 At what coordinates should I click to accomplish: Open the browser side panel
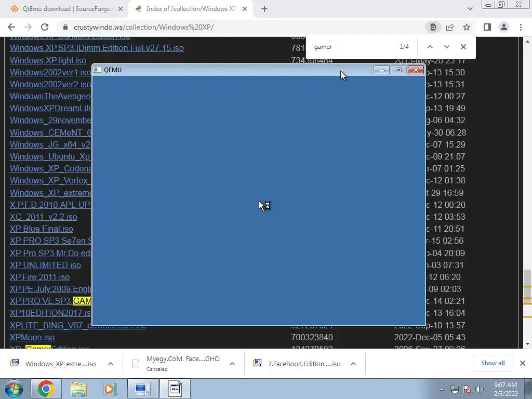pyautogui.click(x=487, y=27)
